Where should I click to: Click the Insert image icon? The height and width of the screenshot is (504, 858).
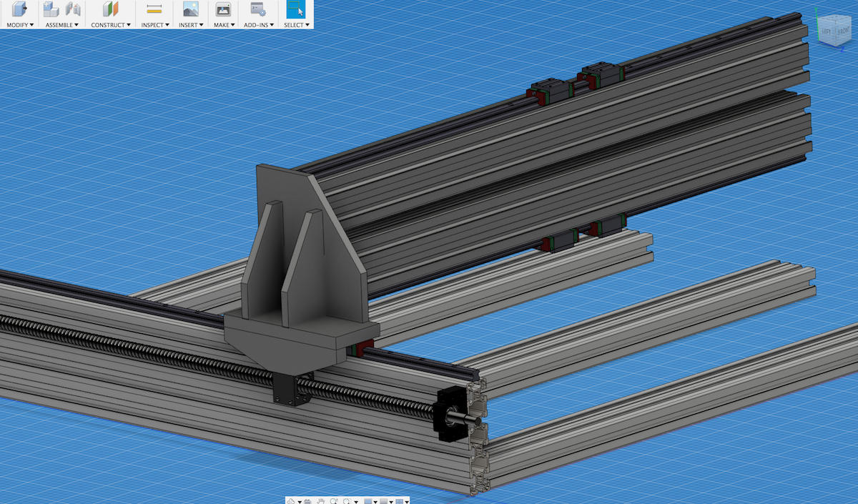191,9
